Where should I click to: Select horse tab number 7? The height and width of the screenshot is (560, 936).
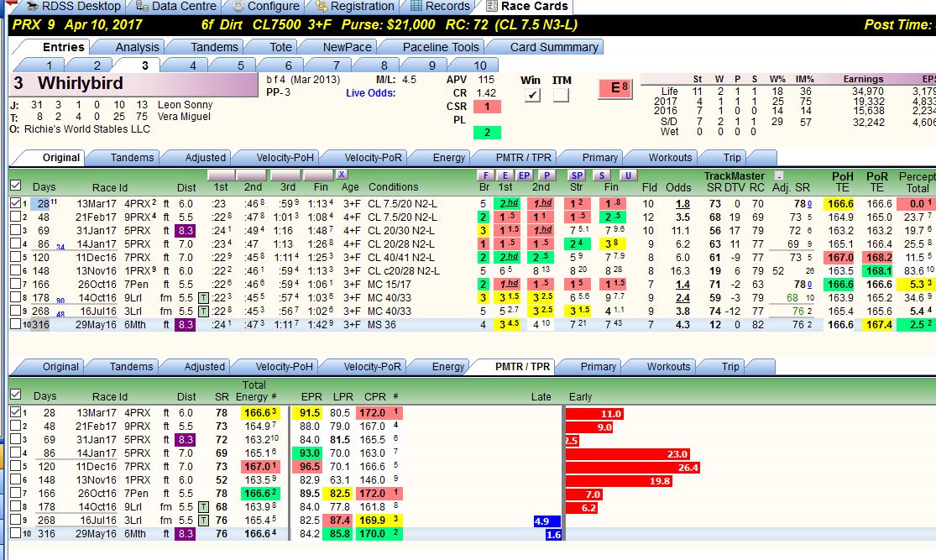[x=336, y=65]
